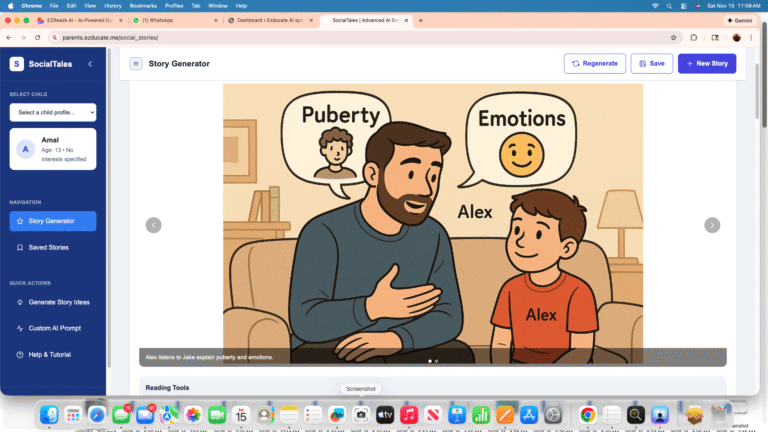Open the Chrome profile avatar
768x432 pixels.
click(x=737, y=38)
